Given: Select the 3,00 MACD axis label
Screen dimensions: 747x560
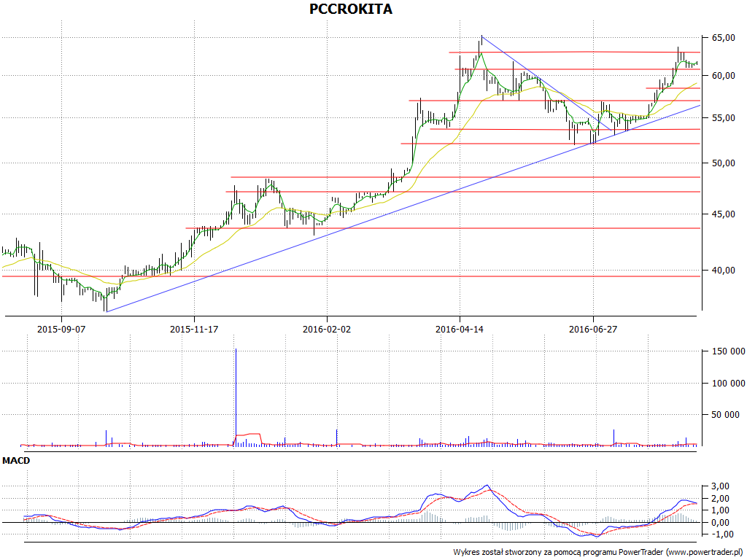Looking at the screenshot, I should (719, 486).
